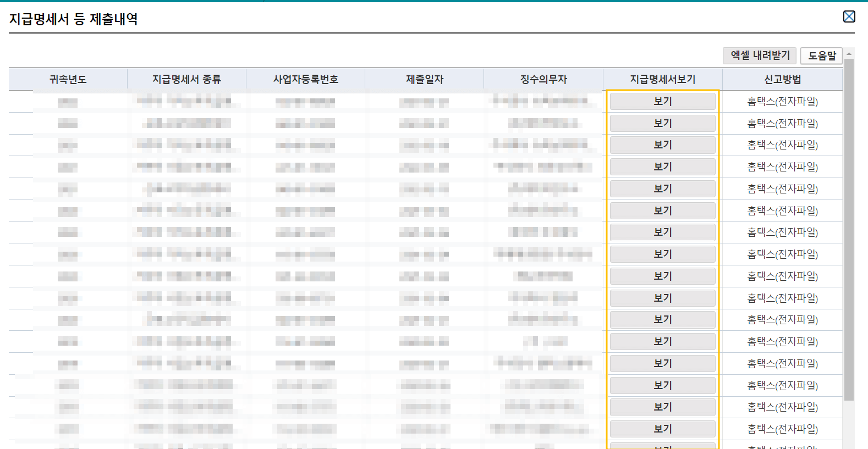Click the 엑셀 내려받기 button

[760, 56]
